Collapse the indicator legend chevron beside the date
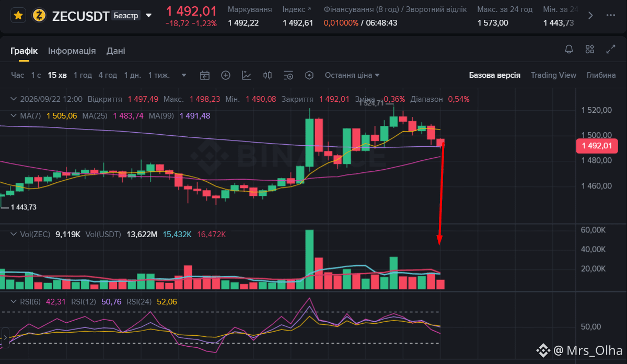 tap(14, 99)
